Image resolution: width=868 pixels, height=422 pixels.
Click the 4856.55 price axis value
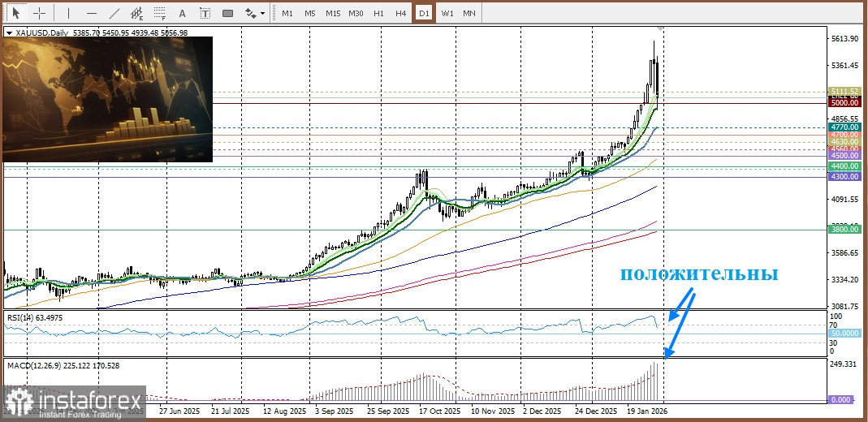click(844, 118)
